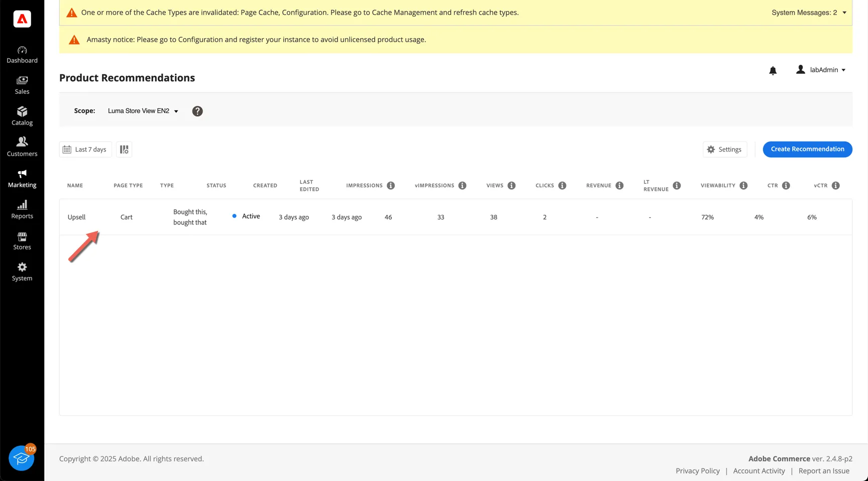The height and width of the screenshot is (481, 868).
Task: Open the notifications bell
Action: pyautogui.click(x=773, y=70)
